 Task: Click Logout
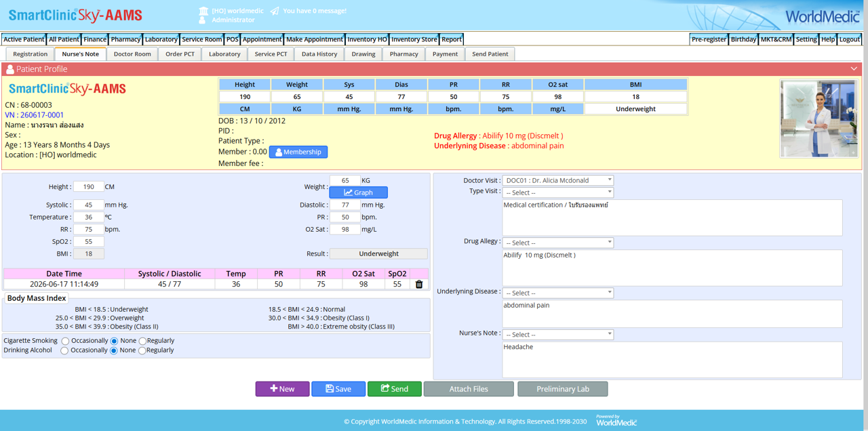pyautogui.click(x=850, y=39)
